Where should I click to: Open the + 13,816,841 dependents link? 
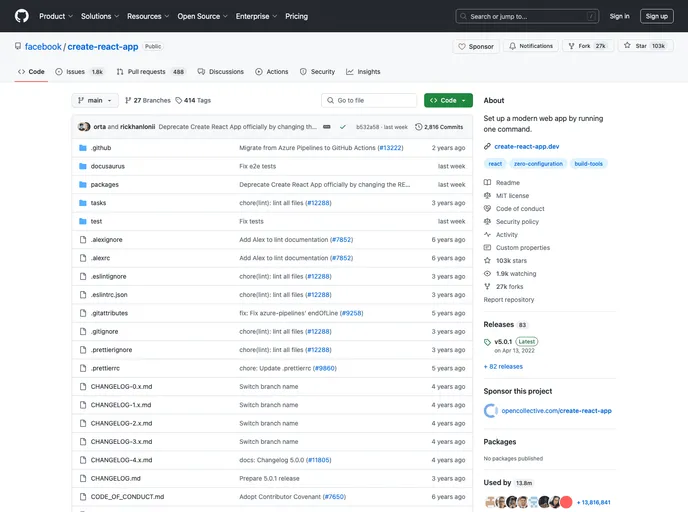594,502
